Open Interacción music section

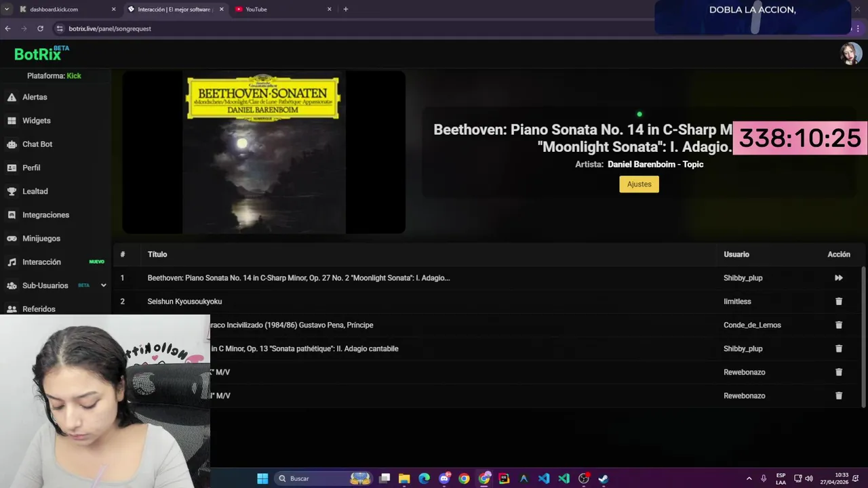(x=56, y=262)
